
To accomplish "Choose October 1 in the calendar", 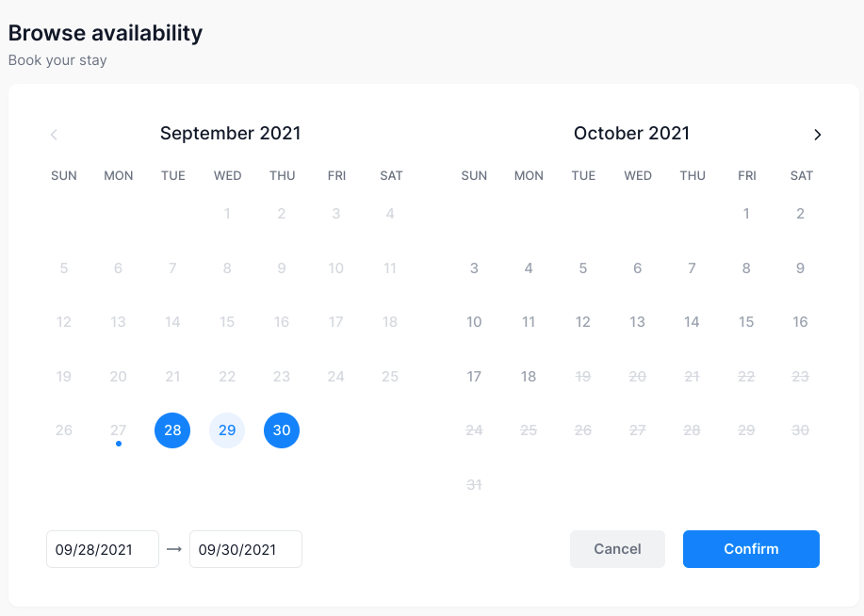I will (x=746, y=214).
